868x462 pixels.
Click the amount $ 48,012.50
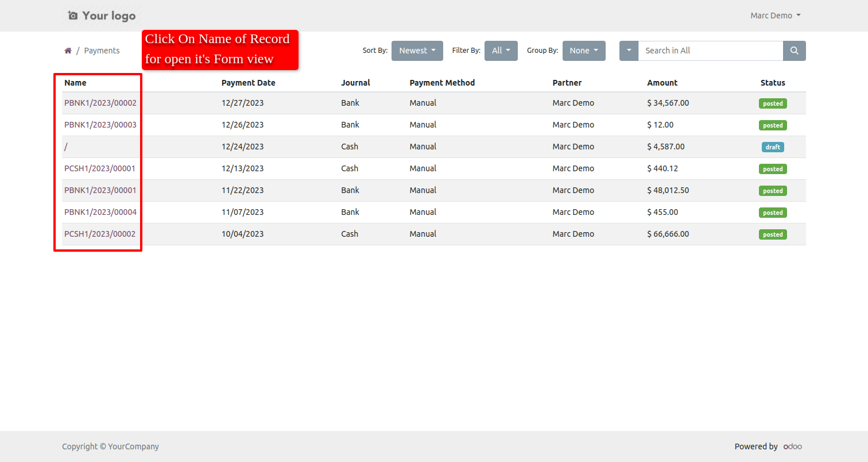point(668,190)
